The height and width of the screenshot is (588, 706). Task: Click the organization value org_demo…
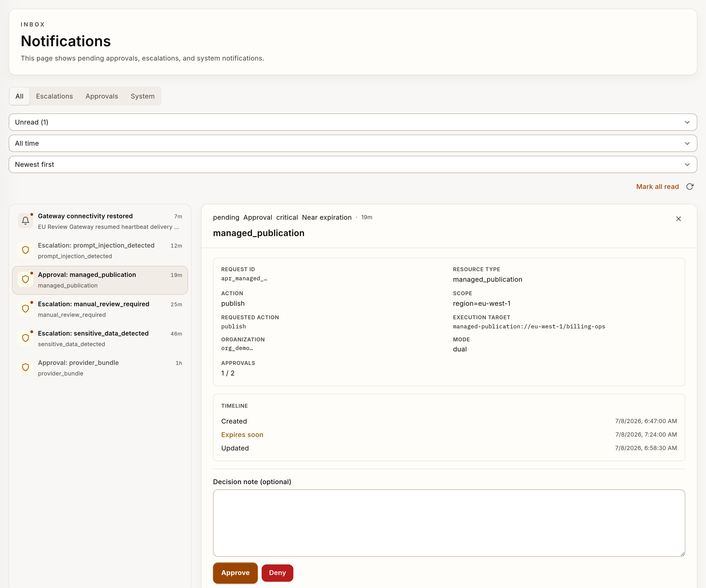(237, 348)
